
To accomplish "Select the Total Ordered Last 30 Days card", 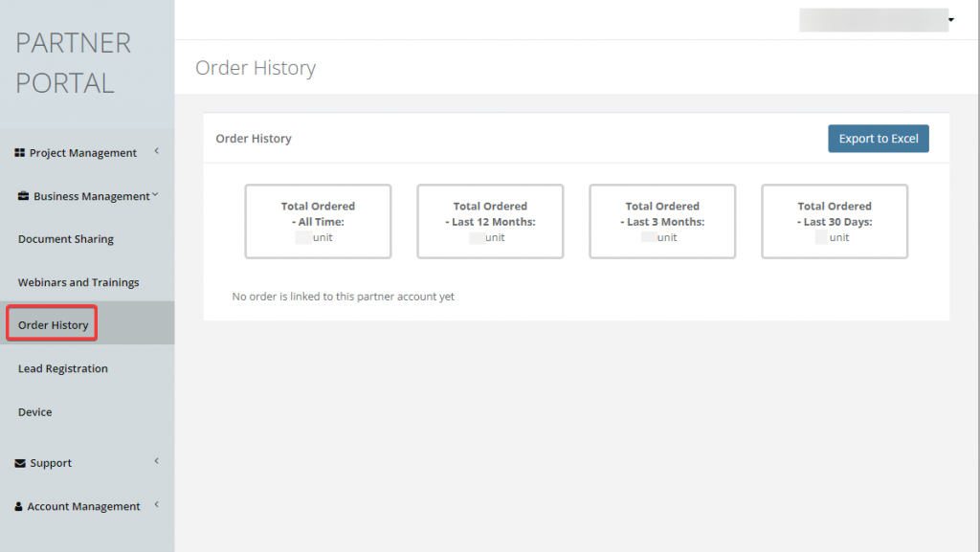I will (835, 221).
